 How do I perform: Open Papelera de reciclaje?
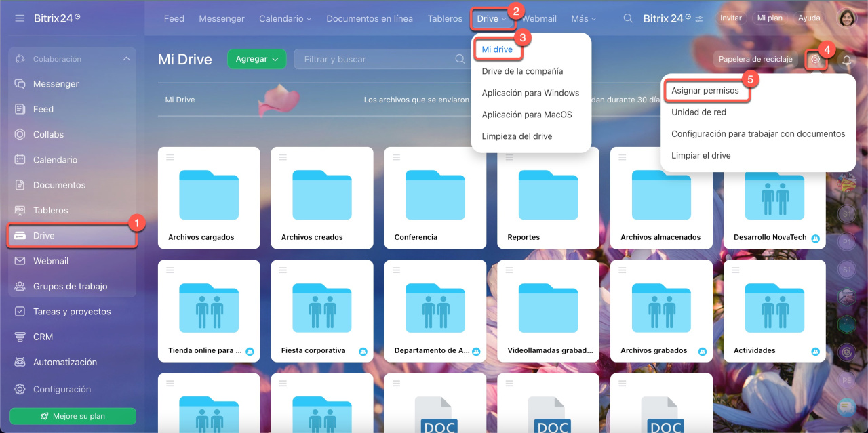[x=755, y=59]
